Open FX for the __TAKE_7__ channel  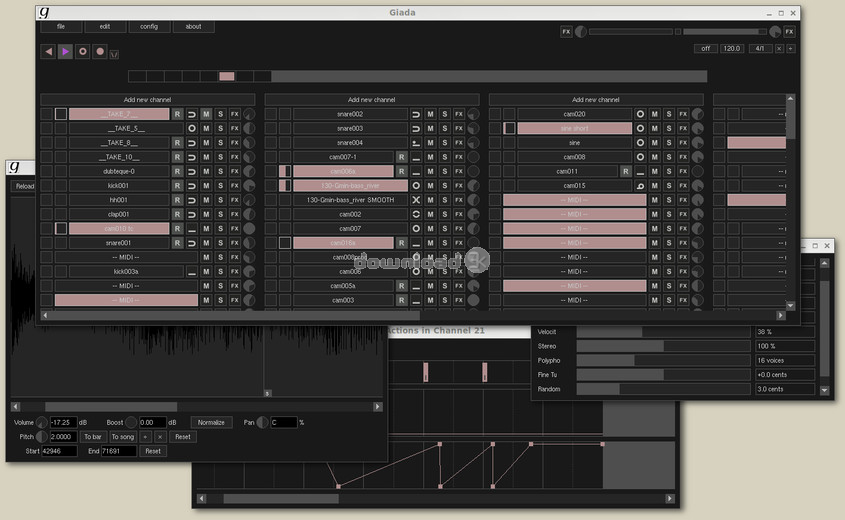235,114
